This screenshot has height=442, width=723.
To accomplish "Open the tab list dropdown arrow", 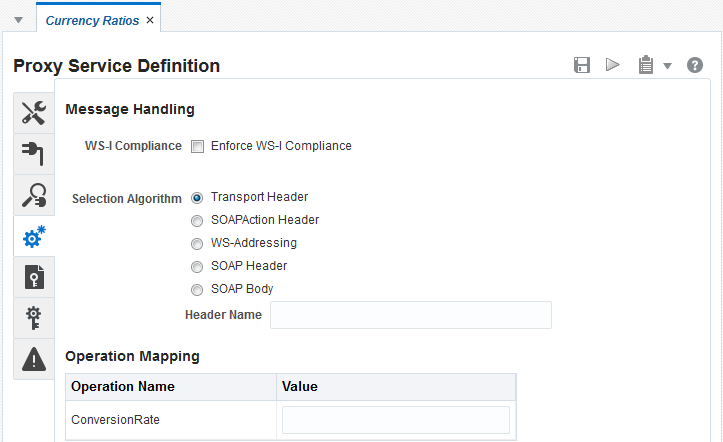I will coord(18,20).
